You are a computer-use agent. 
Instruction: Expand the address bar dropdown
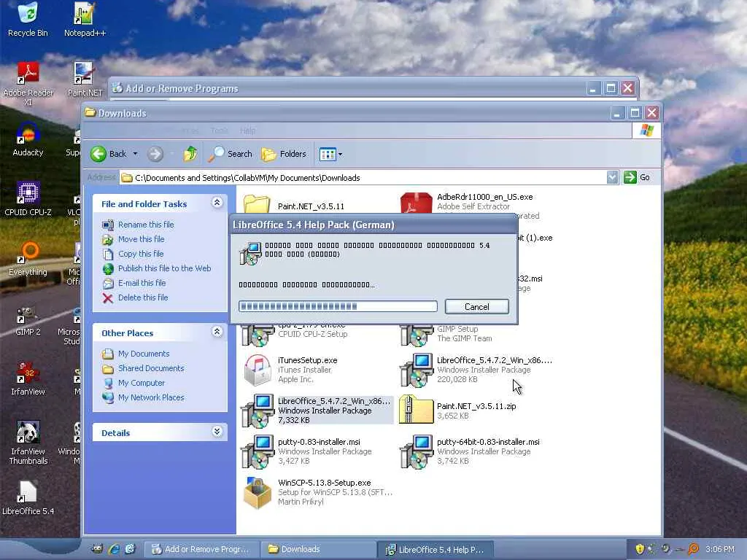[612, 178]
